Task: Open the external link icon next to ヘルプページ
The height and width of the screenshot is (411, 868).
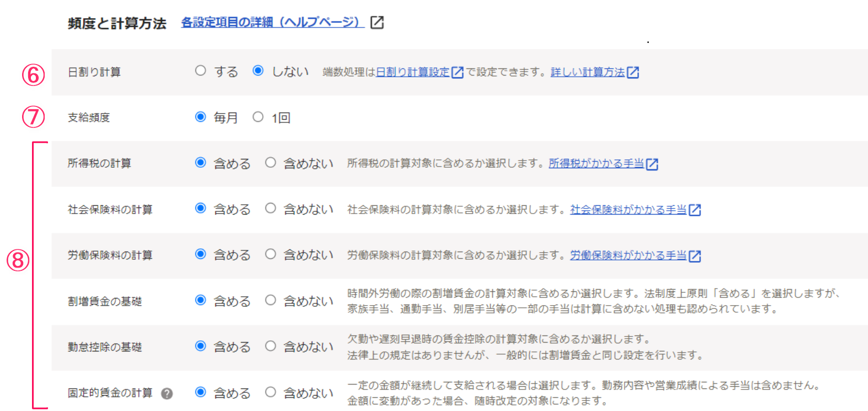Action: [x=377, y=23]
